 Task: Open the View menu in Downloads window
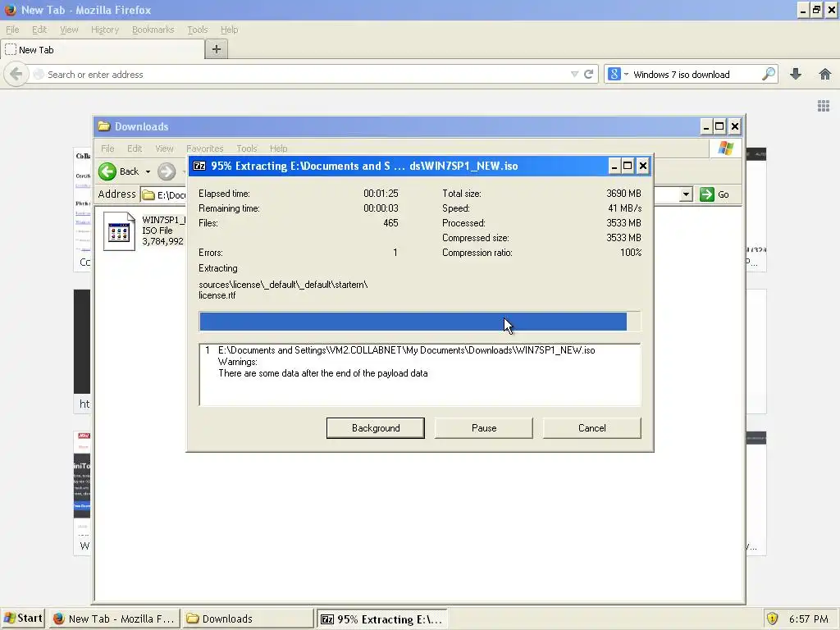coord(164,148)
